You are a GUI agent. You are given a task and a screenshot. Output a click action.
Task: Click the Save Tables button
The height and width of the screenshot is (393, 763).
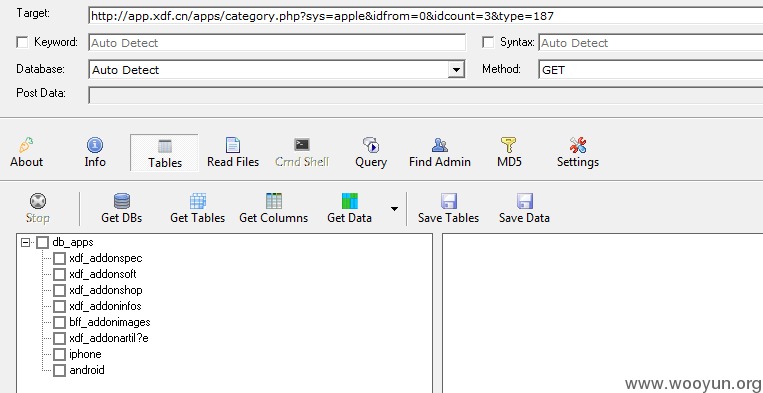coord(448,209)
